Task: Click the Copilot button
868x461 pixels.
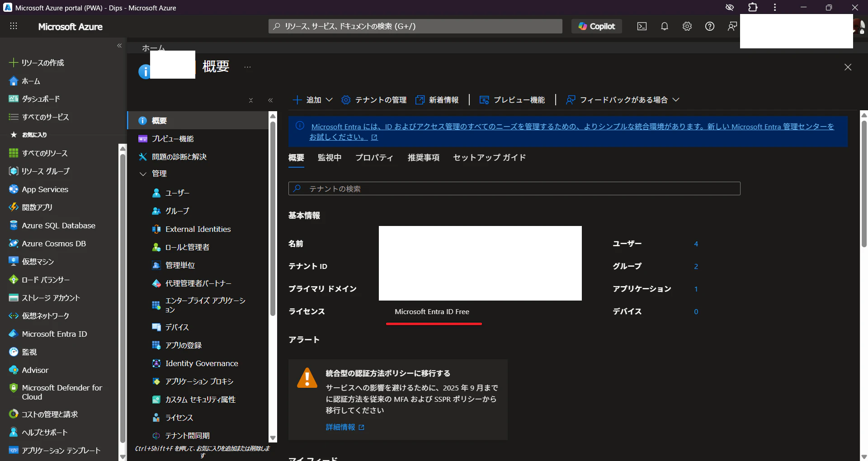Action: pos(597,26)
